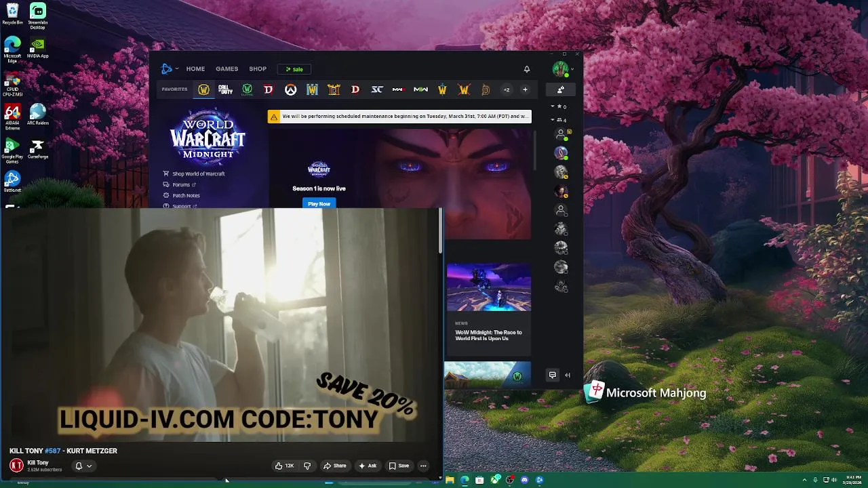This screenshot has height=488, width=868.
Task: Select World of Warcraft in Battle.net favorites
Action: click(x=203, y=89)
